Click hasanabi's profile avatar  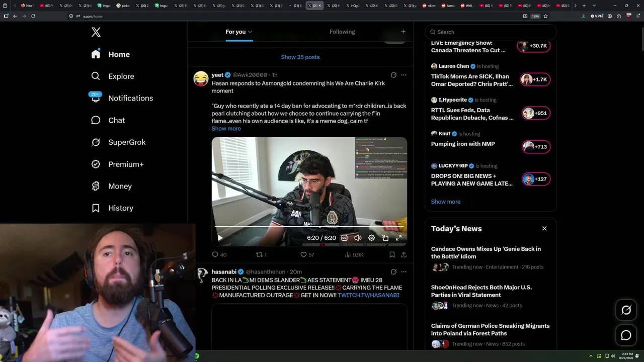[x=202, y=275]
